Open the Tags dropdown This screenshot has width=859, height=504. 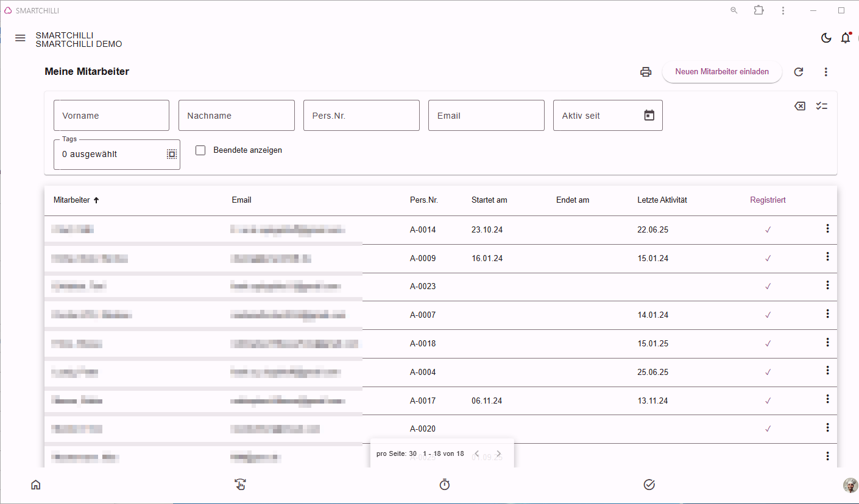click(x=117, y=155)
